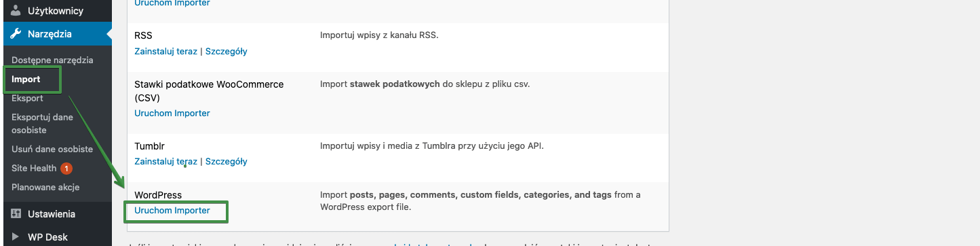
Task: Run the WooCommerce tax rates importer
Action: pyautogui.click(x=172, y=113)
